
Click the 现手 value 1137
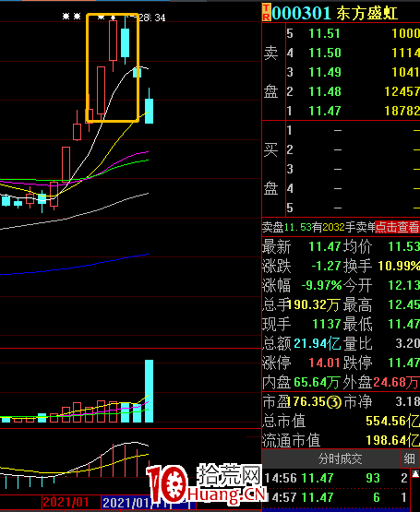pos(327,324)
